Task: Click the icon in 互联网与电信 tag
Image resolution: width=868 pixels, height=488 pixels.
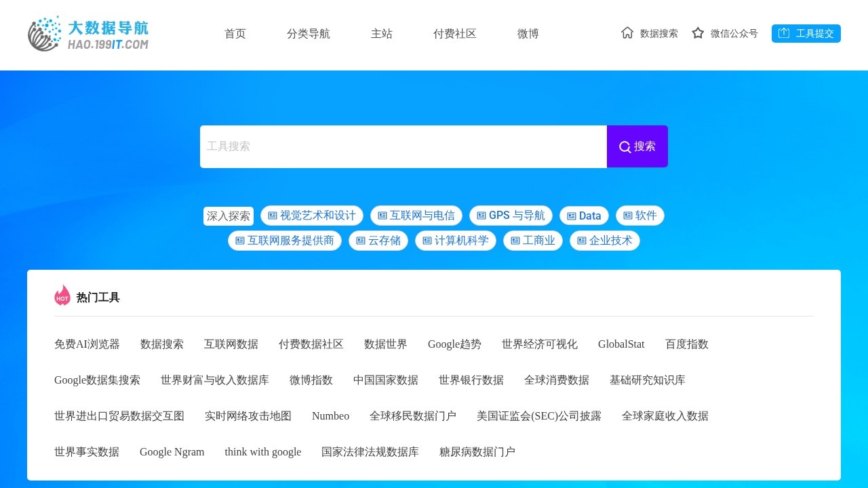Action: pos(382,216)
